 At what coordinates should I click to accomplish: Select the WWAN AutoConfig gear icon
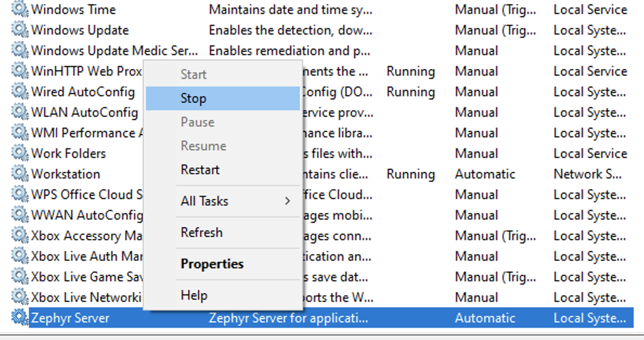pyautogui.click(x=20, y=215)
